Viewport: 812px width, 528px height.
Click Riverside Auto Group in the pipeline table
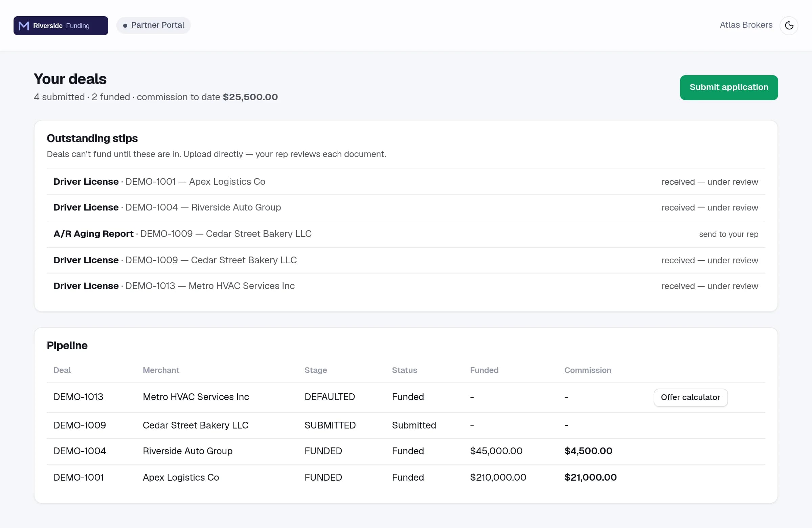pyautogui.click(x=187, y=451)
